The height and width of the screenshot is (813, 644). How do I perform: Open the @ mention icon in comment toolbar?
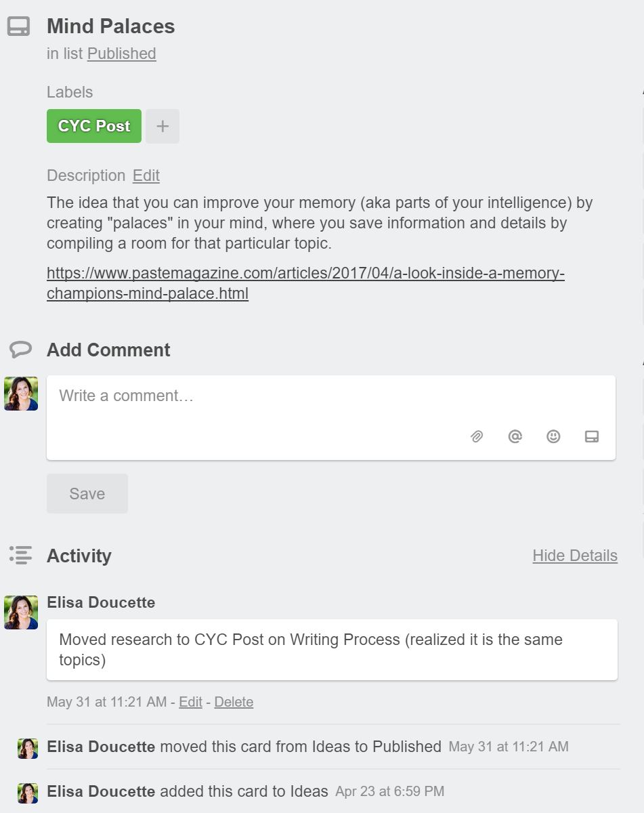pos(515,436)
